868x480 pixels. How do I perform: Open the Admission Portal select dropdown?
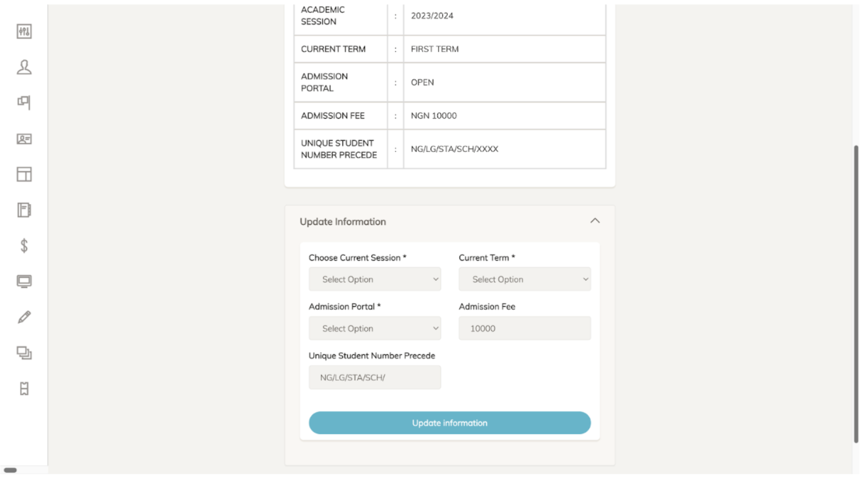tap(375, 328)
